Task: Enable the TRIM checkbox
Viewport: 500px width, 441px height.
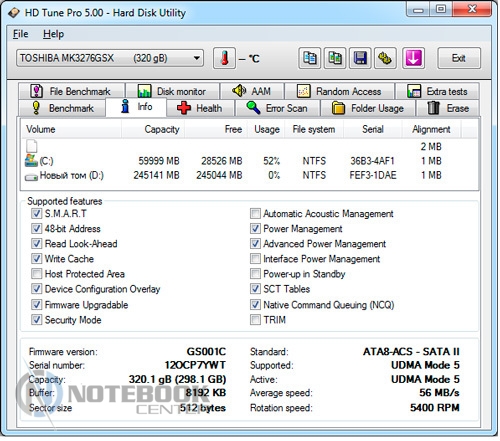Action: (x=255, y=320)
